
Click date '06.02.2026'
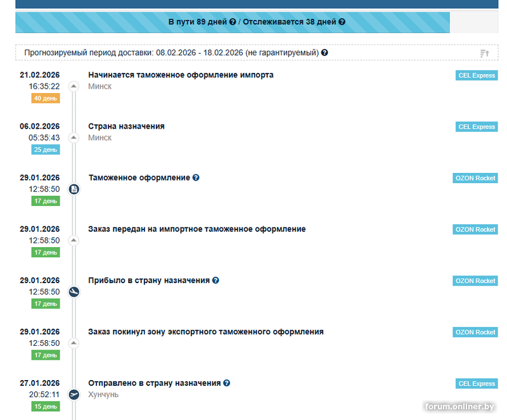click(40, 127)
